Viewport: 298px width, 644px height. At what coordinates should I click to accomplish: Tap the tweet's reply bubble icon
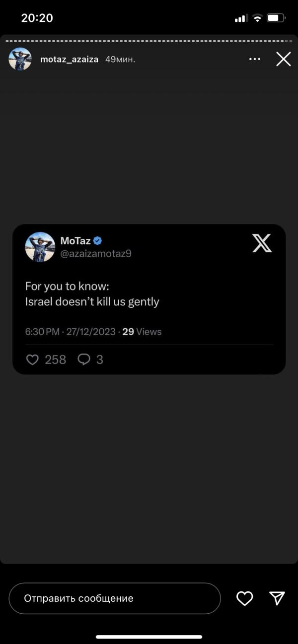click(84, 359)
